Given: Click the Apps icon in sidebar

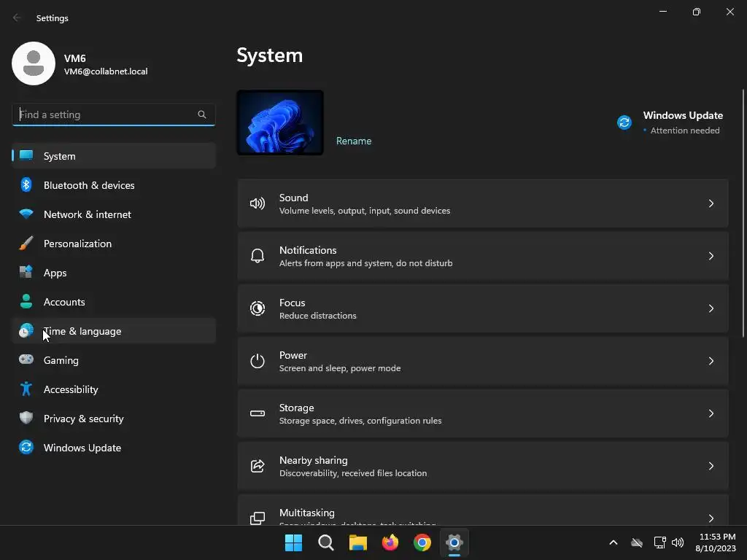Looking at the screenshot, I should click(x=26, y=273).
